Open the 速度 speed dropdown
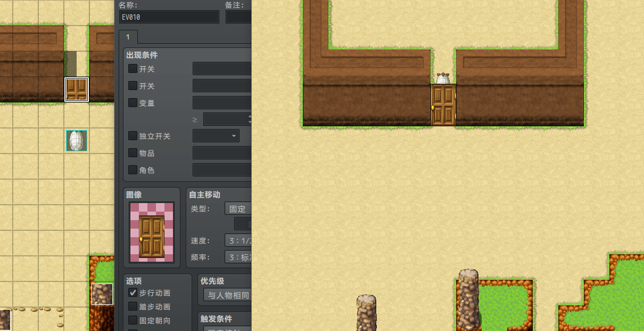644x331 pixels. [238, 241]
